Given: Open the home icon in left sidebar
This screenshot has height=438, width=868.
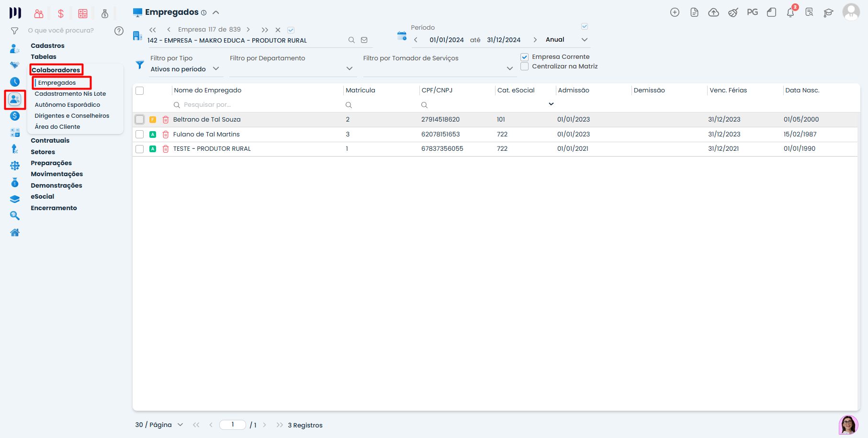Looking at the screenshot, I should click(x=15, y=233).
